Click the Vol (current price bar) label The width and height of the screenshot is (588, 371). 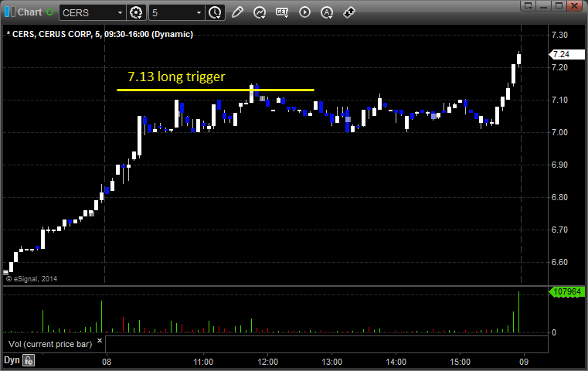[50, 344]
